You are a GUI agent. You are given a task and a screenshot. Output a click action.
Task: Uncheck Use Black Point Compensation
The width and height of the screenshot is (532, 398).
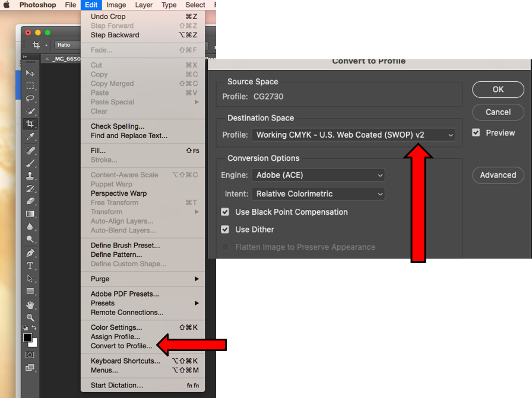(225, 212)
